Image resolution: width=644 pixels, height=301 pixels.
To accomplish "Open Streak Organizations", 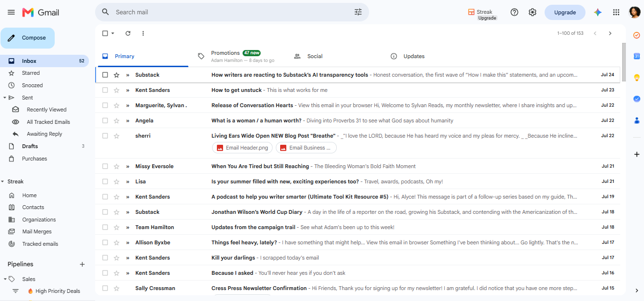I will click(39, 220).
